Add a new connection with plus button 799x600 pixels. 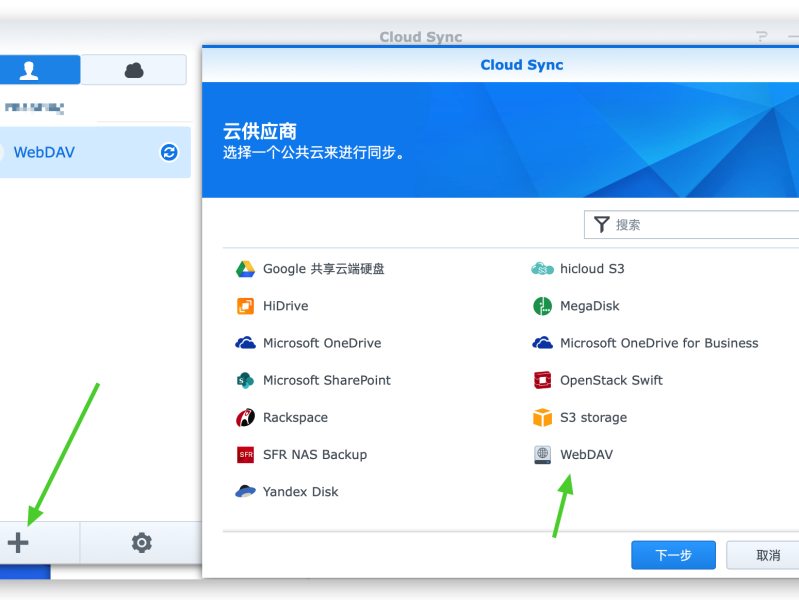18,542
